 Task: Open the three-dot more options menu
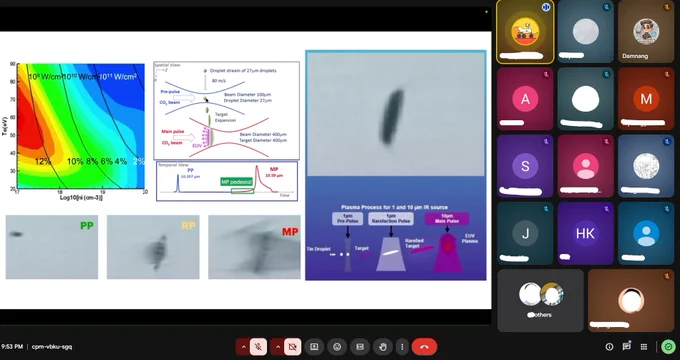click(402, 347)
